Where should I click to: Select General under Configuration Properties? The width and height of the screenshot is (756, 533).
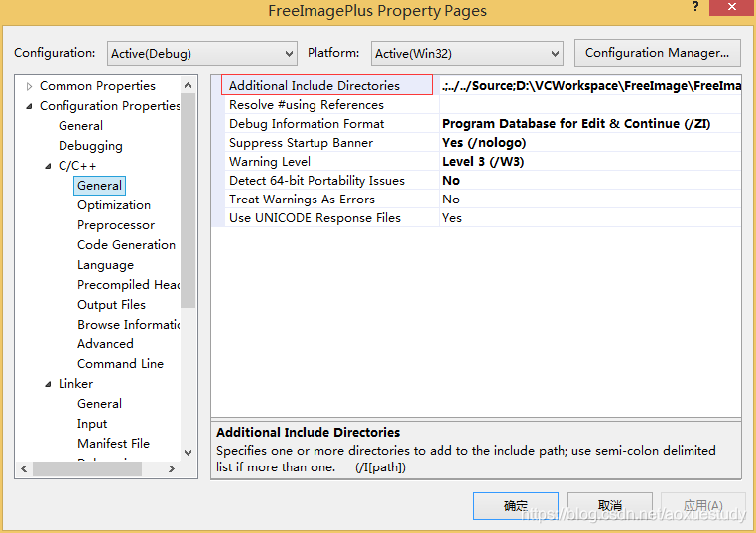(x=80, y=126)
